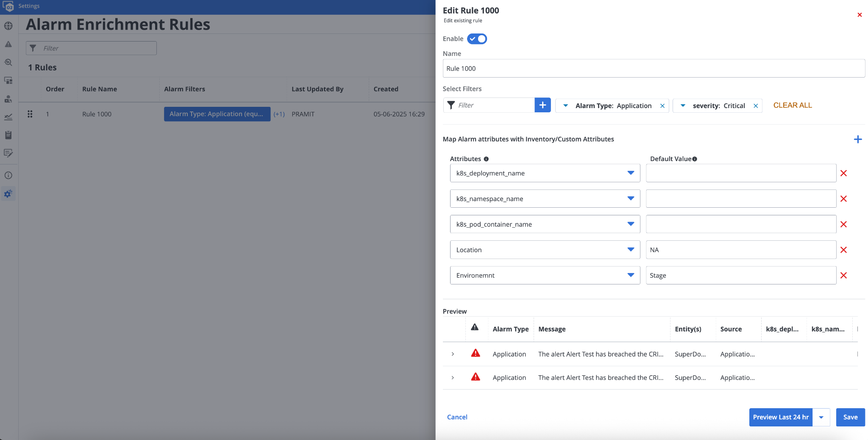The width and height of the screenshot is (868, 440).
Task: Delete the k8s_deployment_name attribute row
Action: (x=843, y=173)
